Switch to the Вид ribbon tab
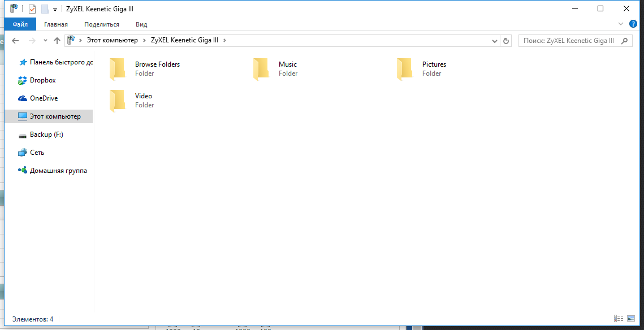The image size is (644, 330). point(141,24)
